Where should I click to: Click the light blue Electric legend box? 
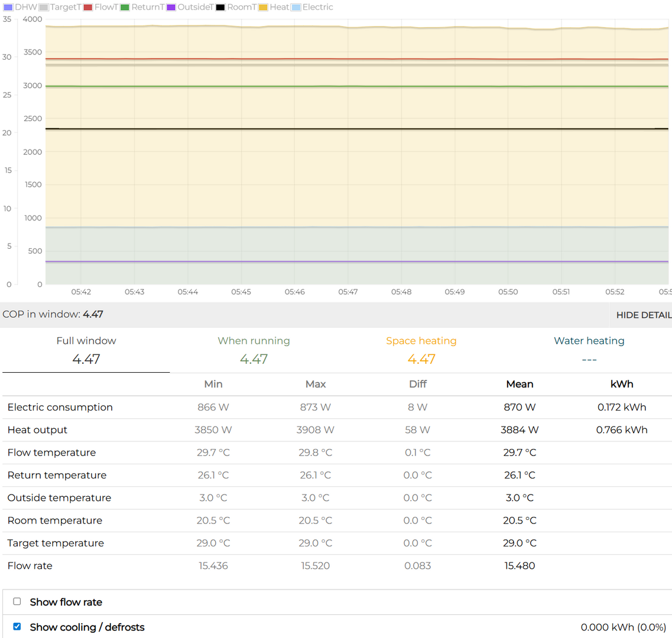(296, 8)
